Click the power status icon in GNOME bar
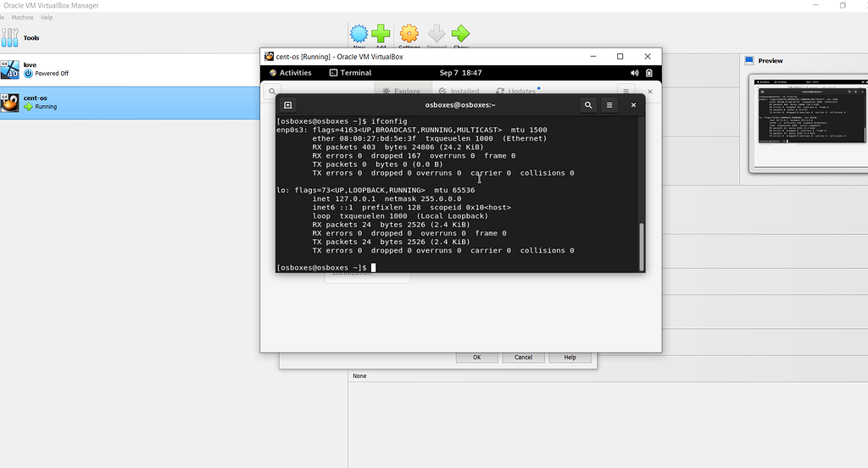The height and width of the screenshot is (468, 868). coord(648,73)
